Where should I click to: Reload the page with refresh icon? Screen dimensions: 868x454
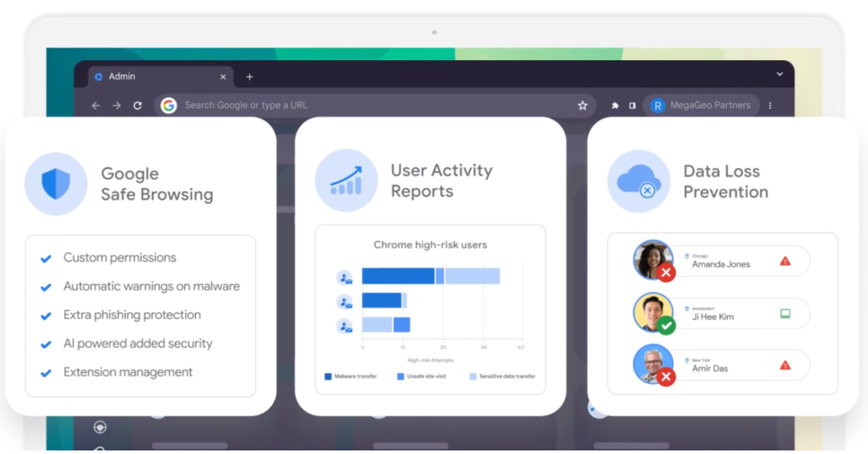point(137,105)
